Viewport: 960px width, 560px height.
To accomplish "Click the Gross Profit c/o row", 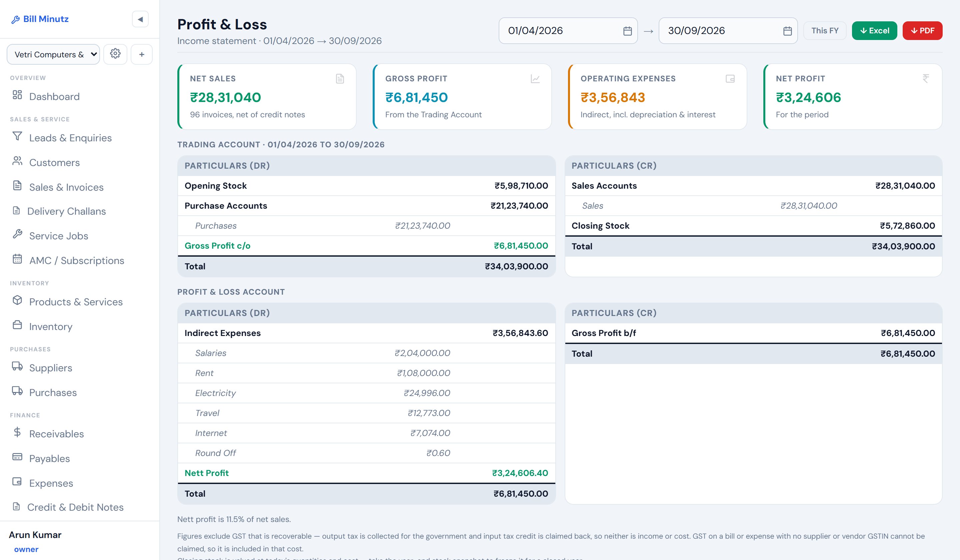I will (x=366, y=246).
